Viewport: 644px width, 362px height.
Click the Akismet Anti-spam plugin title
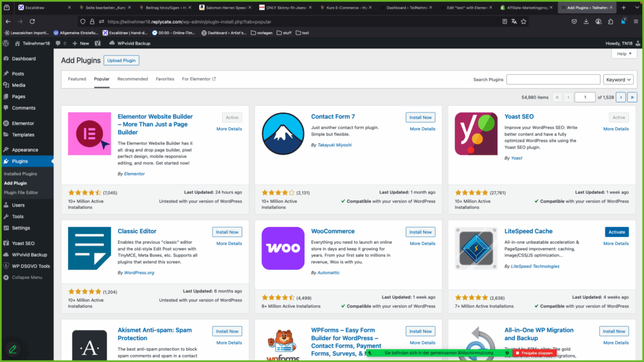coord(155,334)
